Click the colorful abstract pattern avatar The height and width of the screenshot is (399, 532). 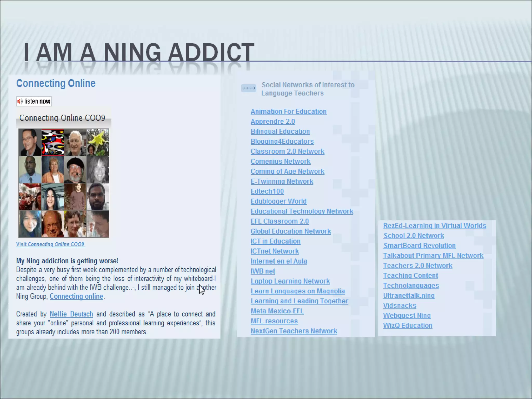[52, 142]
